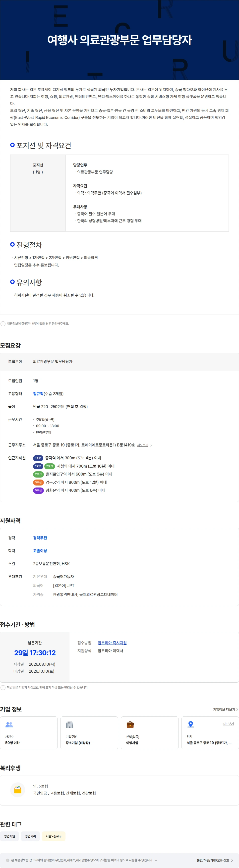Click the [일본어] JPT foreign language text
Image resolution: width=239 pixels, height=868 pixels.
(x=64, y=586)
